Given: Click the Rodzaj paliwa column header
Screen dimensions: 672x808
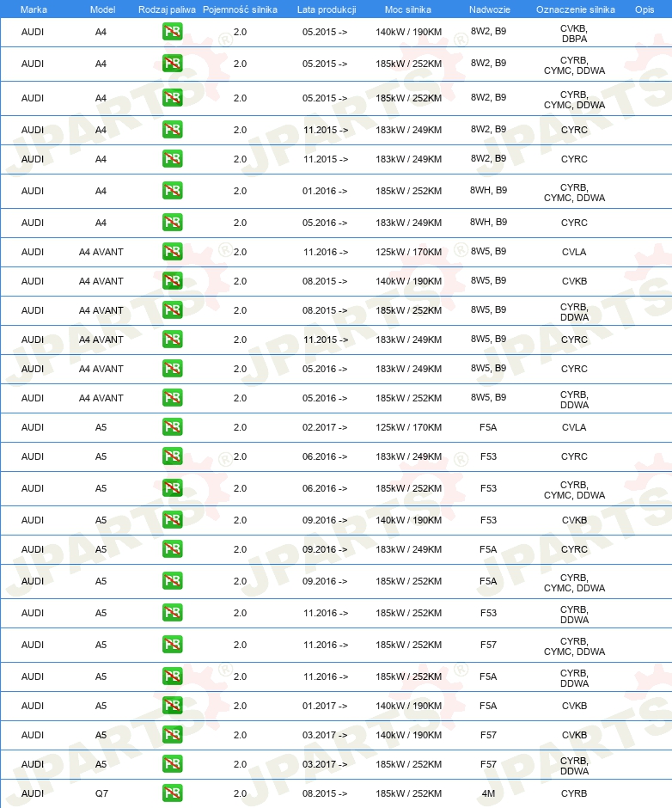Looking at the screenshot, I should 167,9.
